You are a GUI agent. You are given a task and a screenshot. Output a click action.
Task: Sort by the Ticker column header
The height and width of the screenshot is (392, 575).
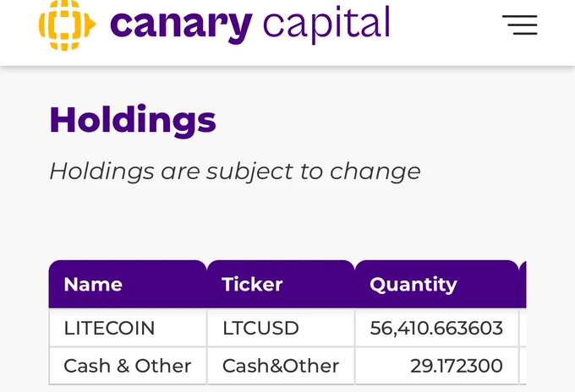[252, 285]
